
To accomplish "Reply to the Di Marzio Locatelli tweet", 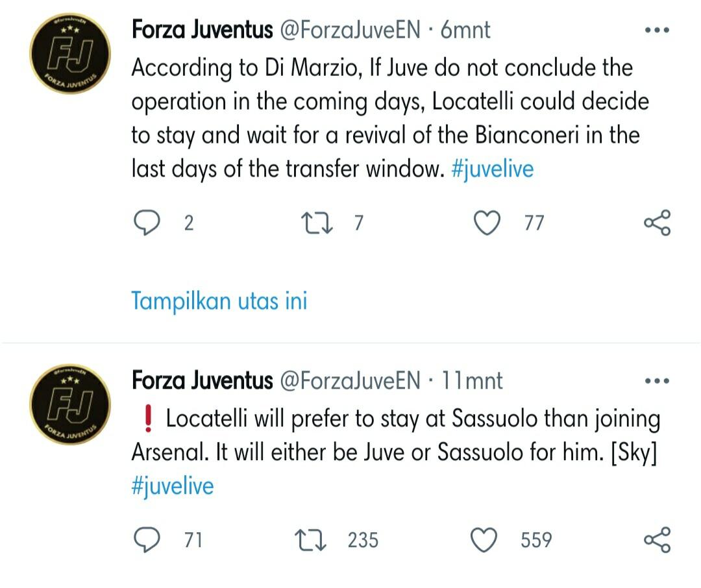I will pyautogui.click(x=146, y=223).
